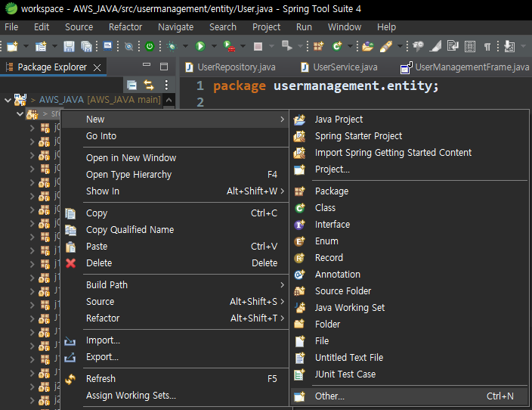The height and width of the screenshot is (410, 532).
Task: Click the Relaunch green power icon
Action: [x=150, y=46]
